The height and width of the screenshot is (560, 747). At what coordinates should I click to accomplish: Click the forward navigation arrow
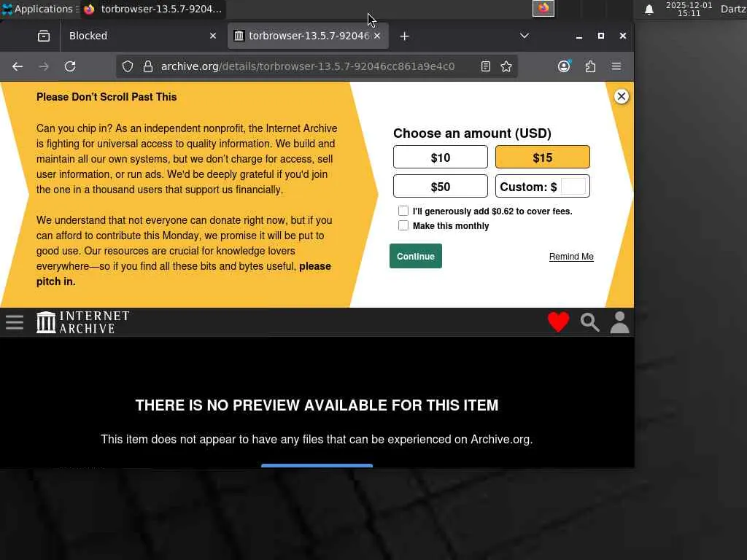44,66
